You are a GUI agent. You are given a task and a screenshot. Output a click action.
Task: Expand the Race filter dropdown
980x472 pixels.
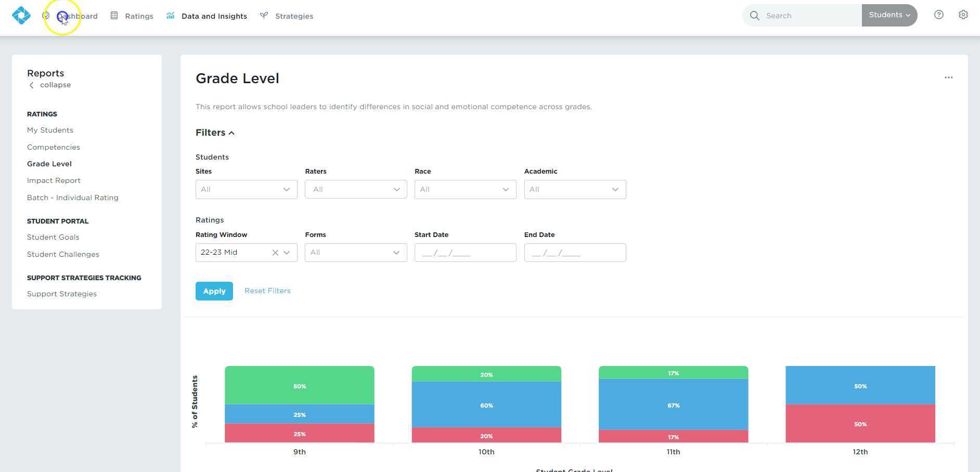tap(465, 189)
